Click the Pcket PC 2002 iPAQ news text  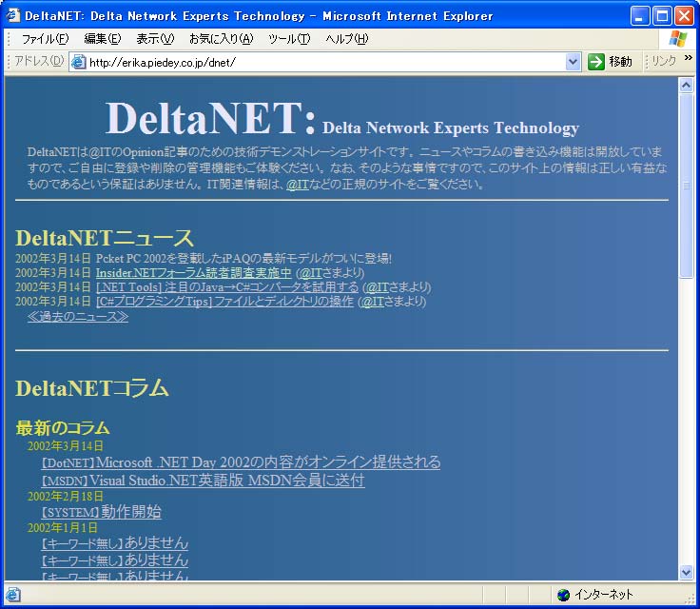coord(243,258)
